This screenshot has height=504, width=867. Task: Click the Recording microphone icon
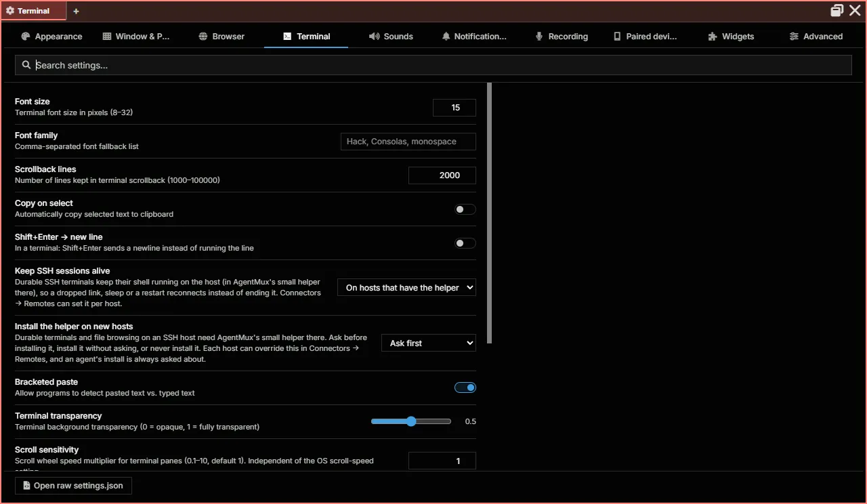tap(539, 37)
